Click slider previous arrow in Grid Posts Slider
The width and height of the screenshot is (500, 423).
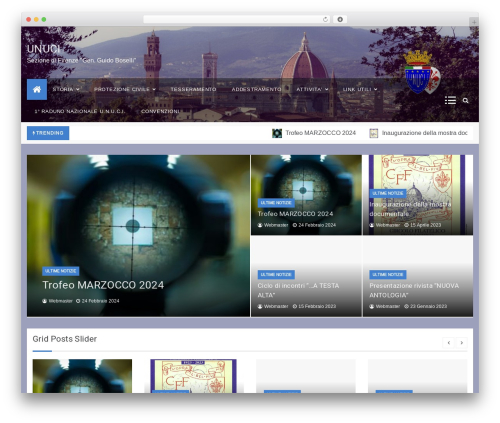[x=449, y=343]
